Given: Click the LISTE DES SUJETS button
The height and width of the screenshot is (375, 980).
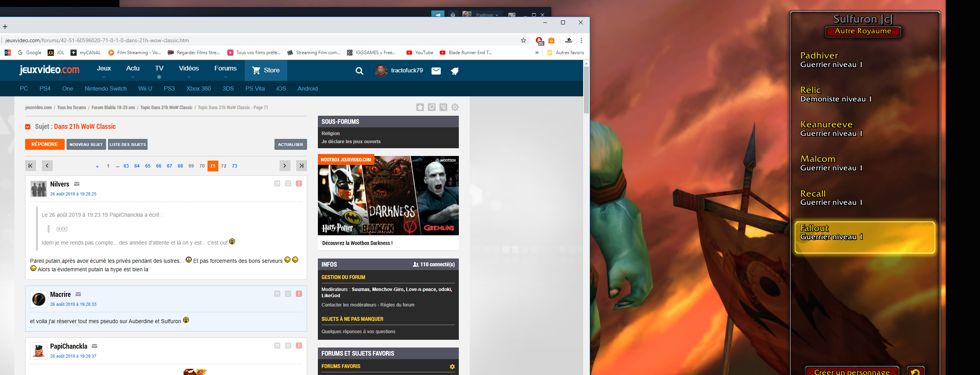Looking at the screenshot, I should 128,144.
